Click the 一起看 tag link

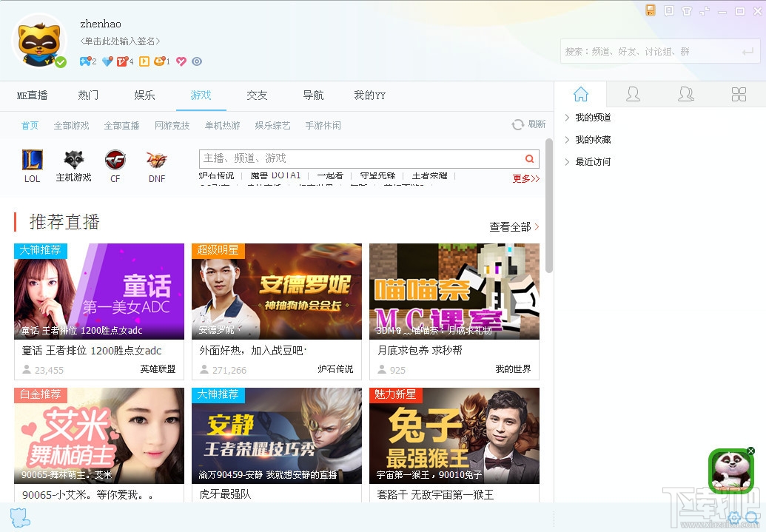(330, 176)
